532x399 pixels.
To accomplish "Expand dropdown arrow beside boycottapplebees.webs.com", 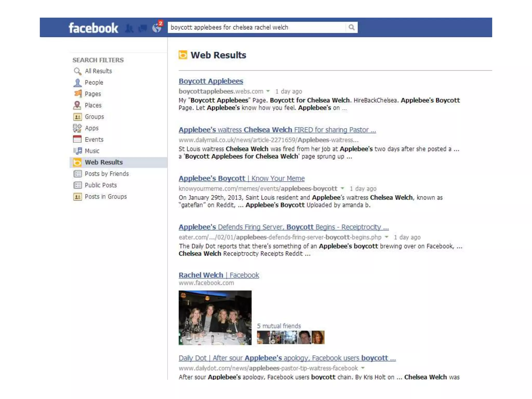I will (x=268, y=91).
